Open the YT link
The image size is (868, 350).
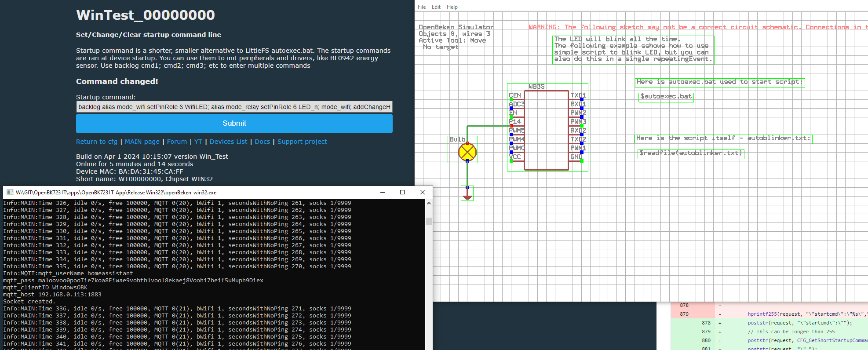pos(198,142)
